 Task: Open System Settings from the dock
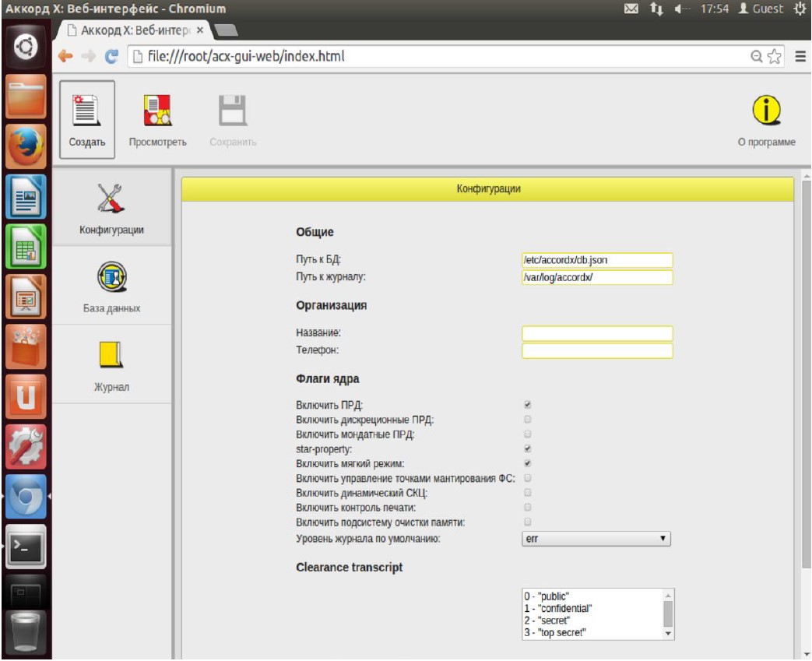tap(26, 447)
